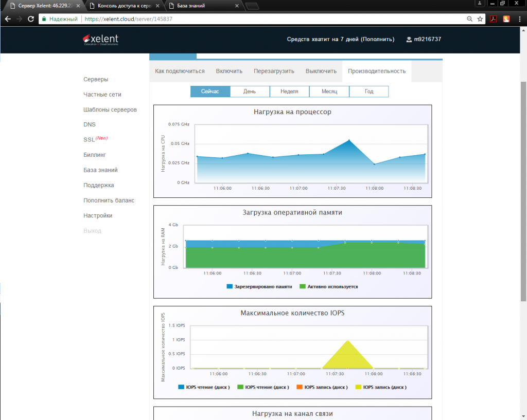The height and width of the screenshot is (420, 527).
Task: Click the Перезагрузить server action
Action: point(274,71)
